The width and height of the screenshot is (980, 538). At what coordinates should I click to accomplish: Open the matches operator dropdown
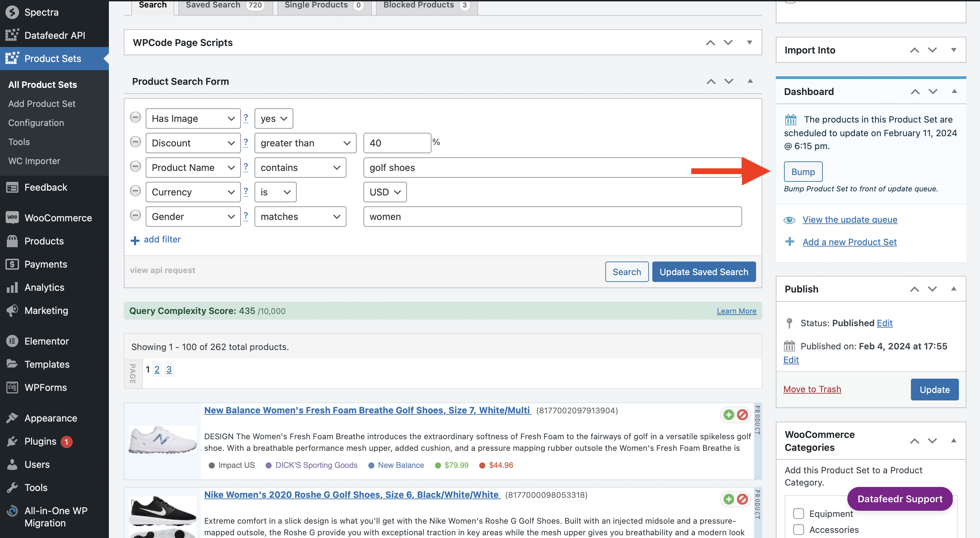pos(300,217)
